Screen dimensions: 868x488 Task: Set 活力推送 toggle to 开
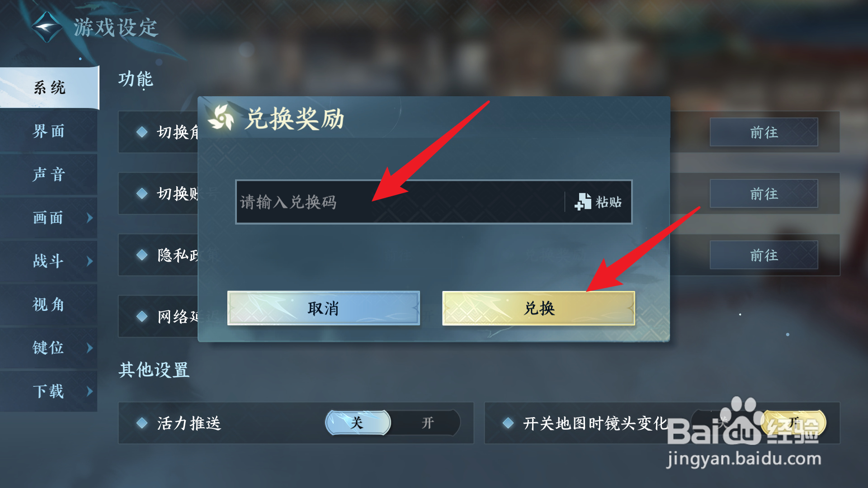(427, 423)
